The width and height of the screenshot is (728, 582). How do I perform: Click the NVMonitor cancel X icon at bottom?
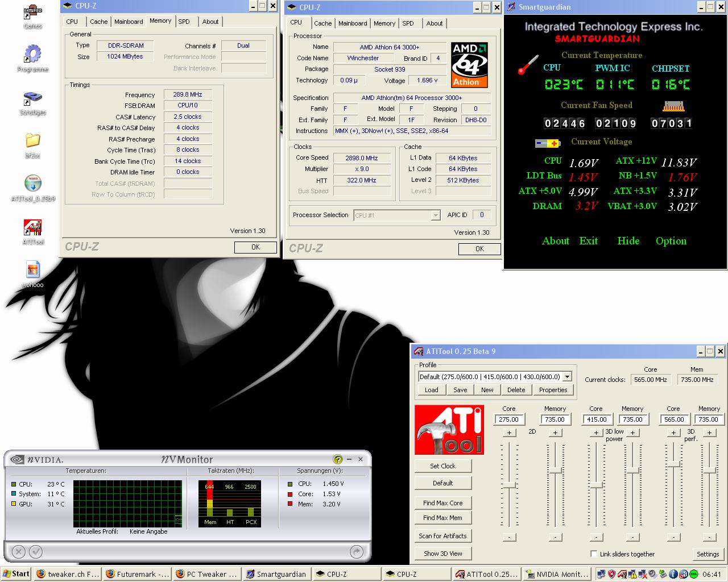19,551
